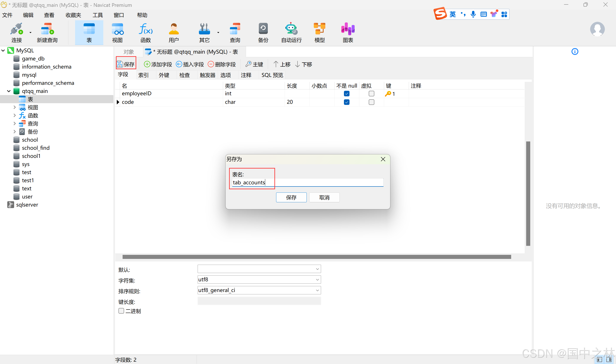Viewport: 616px width, 364px height.
Task: Open the View (视图) toolbar icon
Action: point(117,32)
